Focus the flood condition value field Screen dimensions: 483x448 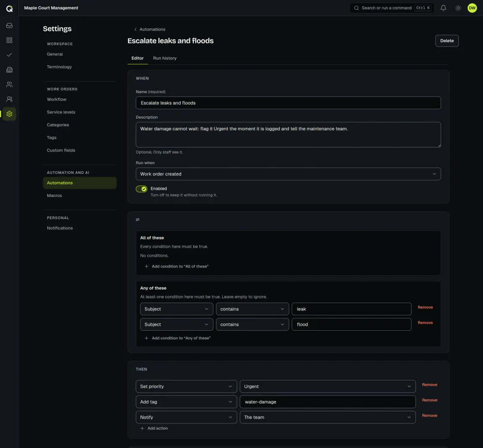click(x=352, y=324)
